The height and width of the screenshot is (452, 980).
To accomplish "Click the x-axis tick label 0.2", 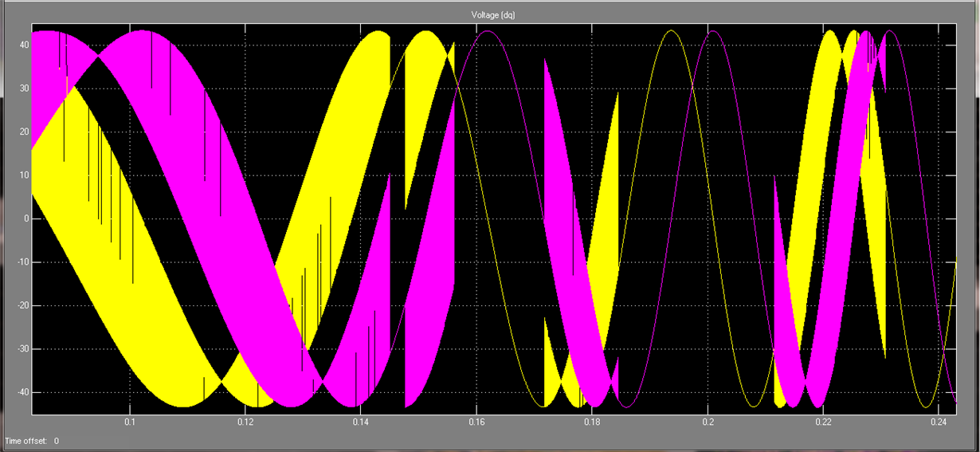I will tap(708, 422).
